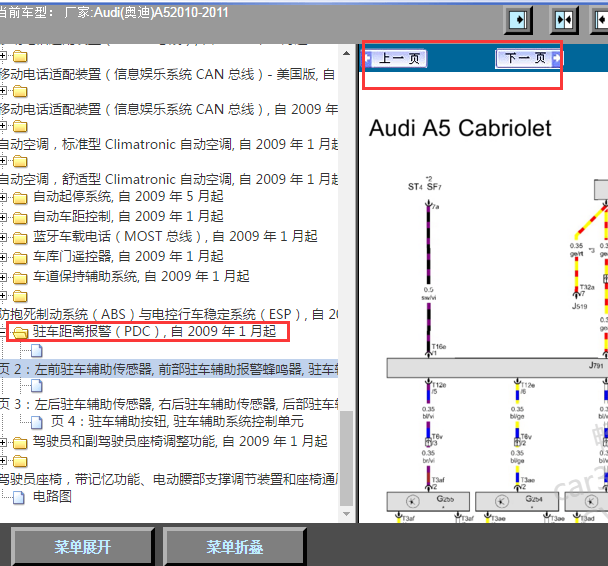Select 车库门遥控器, 自 2009 年 1 月起
Image resolution: width=608 pixels, height=566 pixels.
coord(128,257)
